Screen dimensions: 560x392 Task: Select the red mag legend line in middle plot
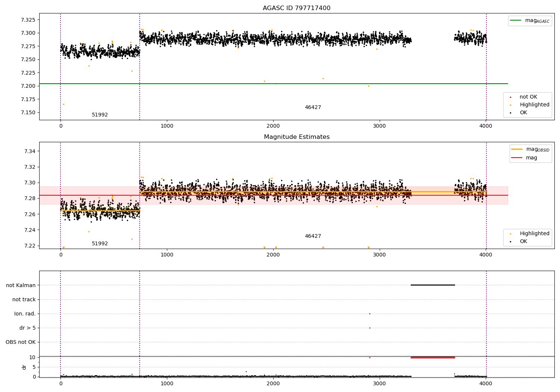click(517, 158)
